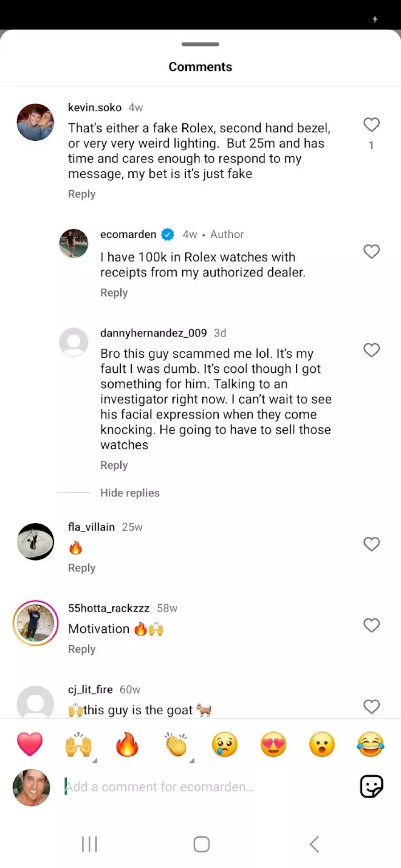Image resolution: width=401 pixels, height=868 pixels.
Task: Like dannyhernandez_009's scam comment
Action: 371,350
